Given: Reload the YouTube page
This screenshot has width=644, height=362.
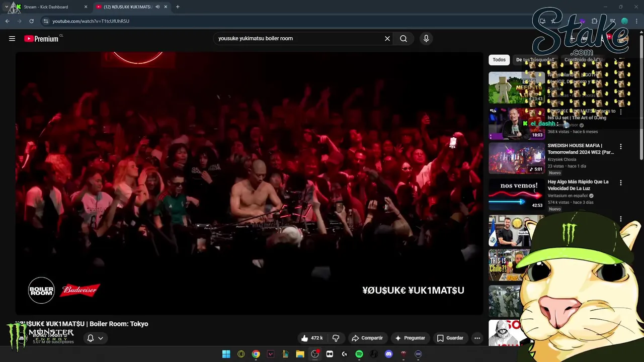Looking at the screenshot, I should (x=31, y=21).
